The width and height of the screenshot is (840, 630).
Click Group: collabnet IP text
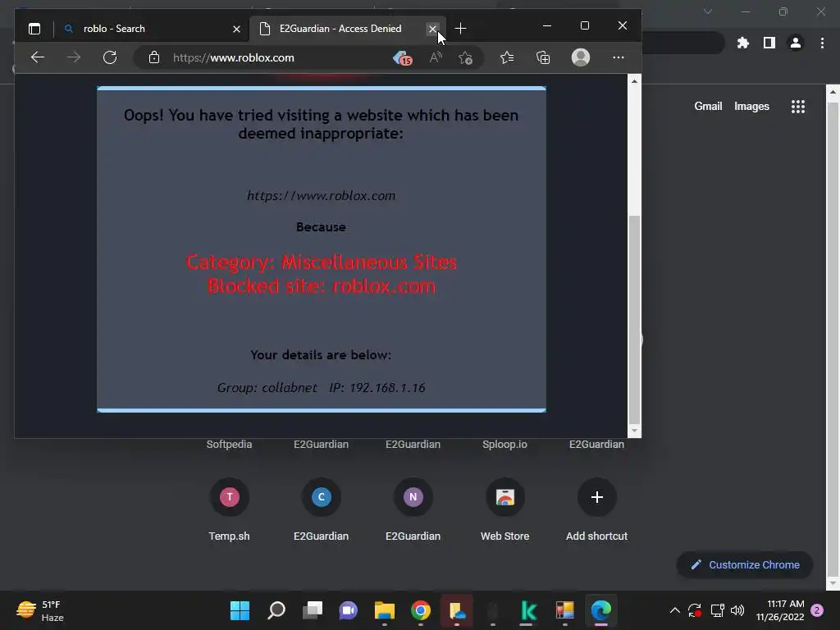pos(321,388)
